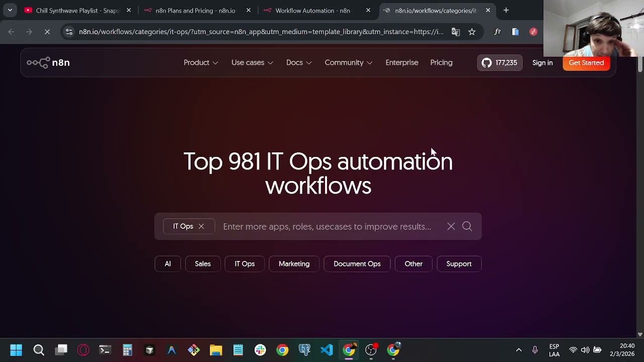Open Task View on the taskbar
This screenshot has height=362, width=644.
(x=61, y=350)
